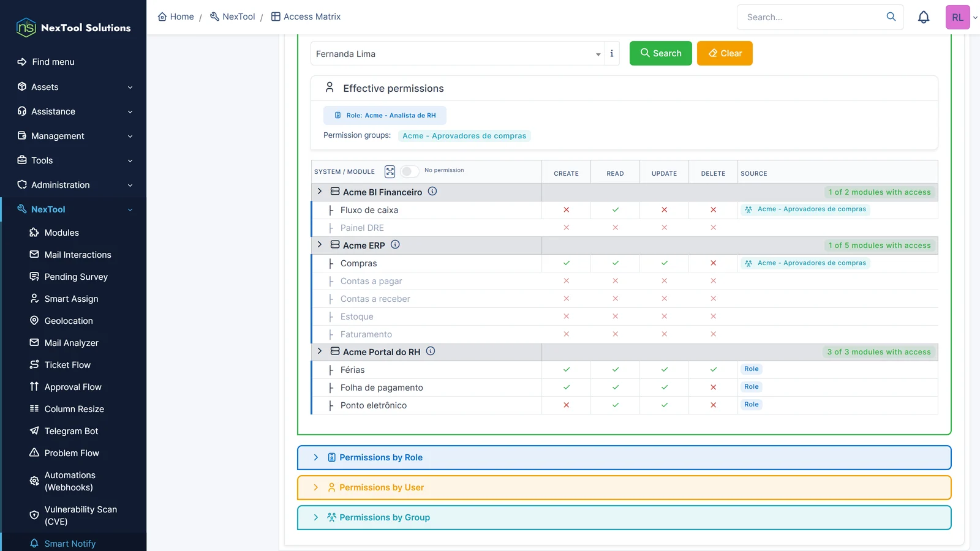Expand the Assets sidebar menu
The image size is (980, 551).
coord(73,87)
